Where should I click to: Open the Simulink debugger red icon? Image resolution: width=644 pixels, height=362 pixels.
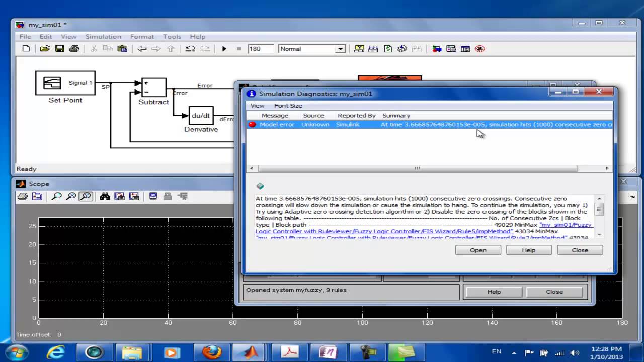click(x=479, y=49)
